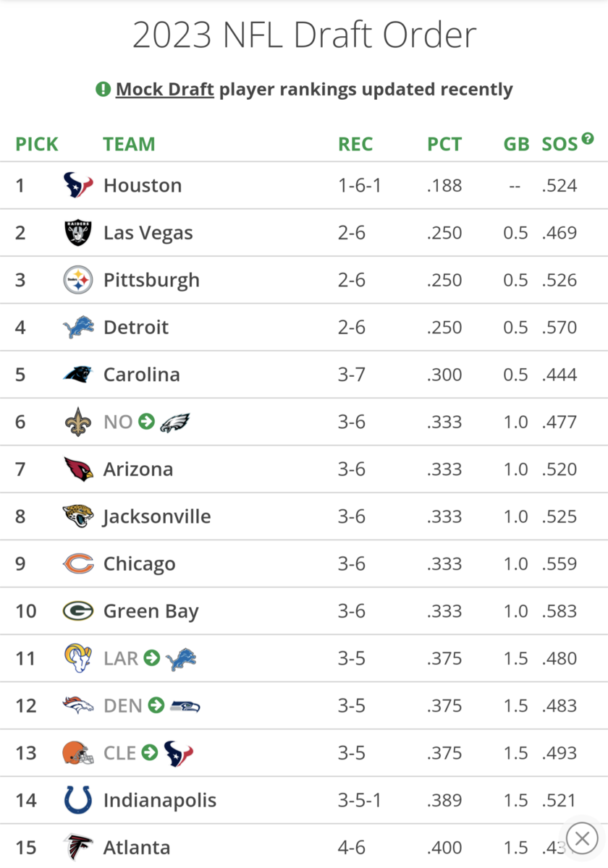Click the green arrow in the LAR row
The image size is (608, 868).
152,658
